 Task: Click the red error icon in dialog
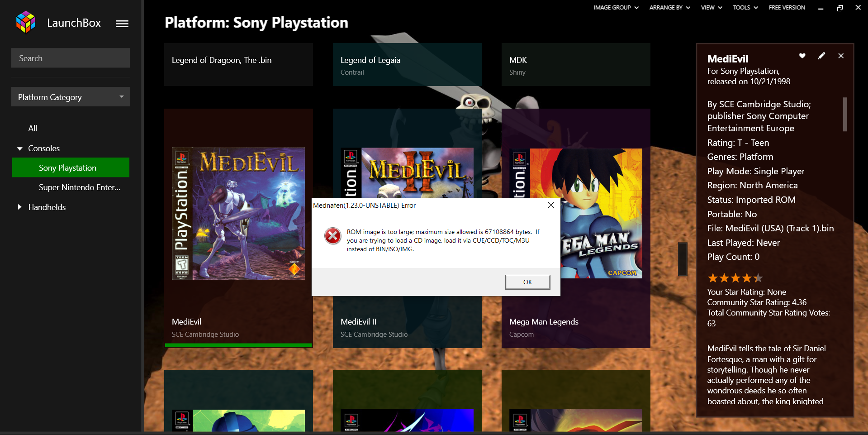click(x=333, y=236)
